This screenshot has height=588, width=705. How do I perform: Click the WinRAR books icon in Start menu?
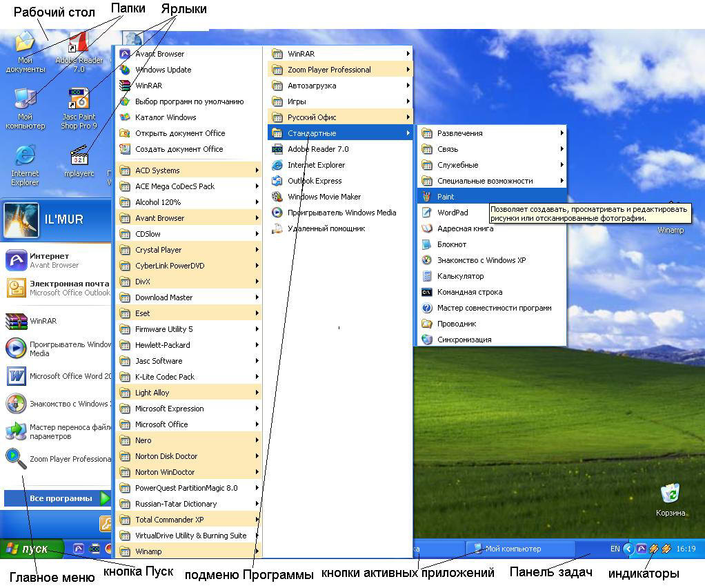pyautogui.click(x=16, y=321)
